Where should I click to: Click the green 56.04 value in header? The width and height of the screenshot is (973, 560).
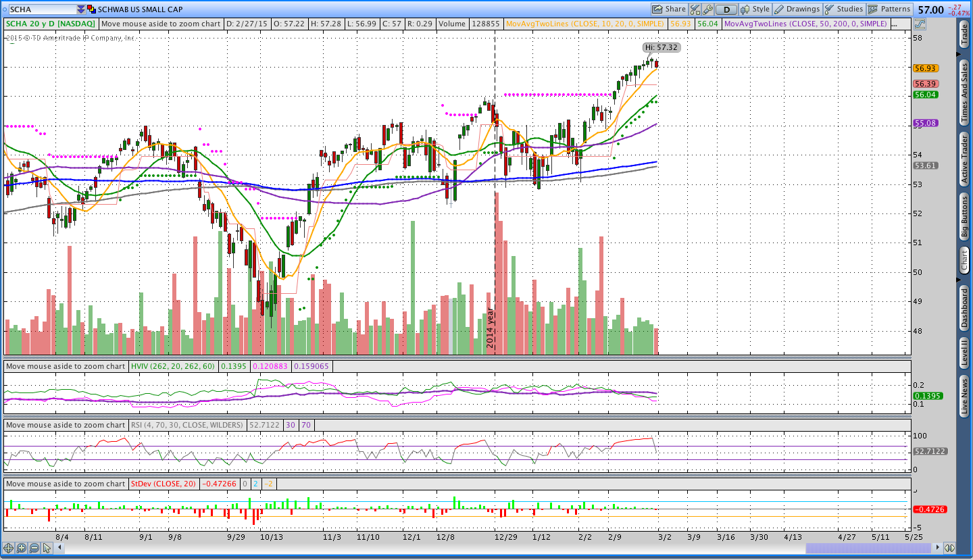click(x=707, y=24)
